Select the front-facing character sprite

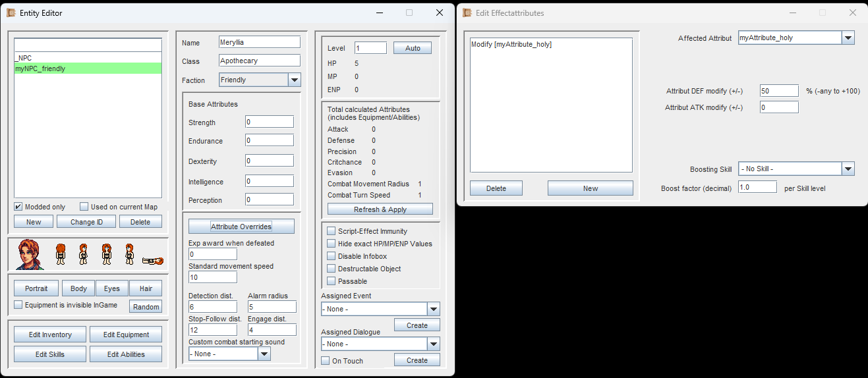tap(106, 254)
